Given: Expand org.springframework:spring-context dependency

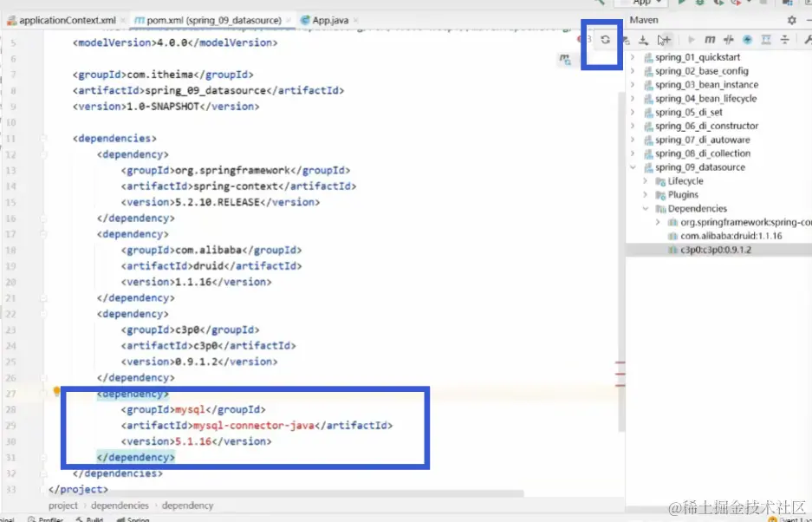Looking at the screenshot, I should tap(658, 222).
